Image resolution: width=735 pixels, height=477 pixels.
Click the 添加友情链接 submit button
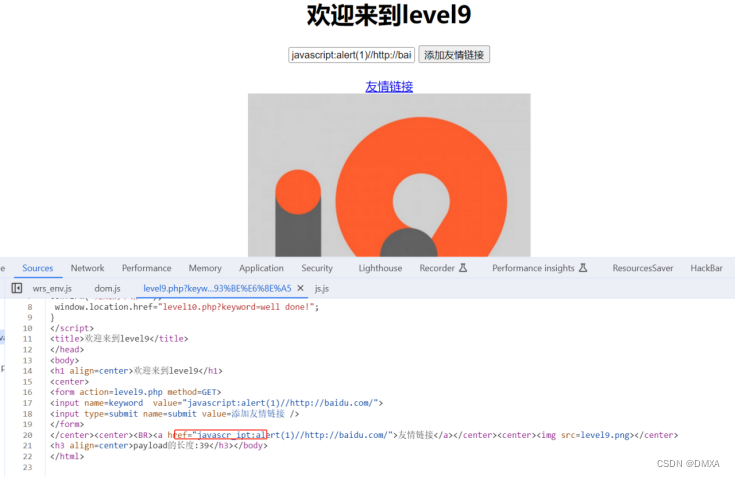click(x=454, y=54)
